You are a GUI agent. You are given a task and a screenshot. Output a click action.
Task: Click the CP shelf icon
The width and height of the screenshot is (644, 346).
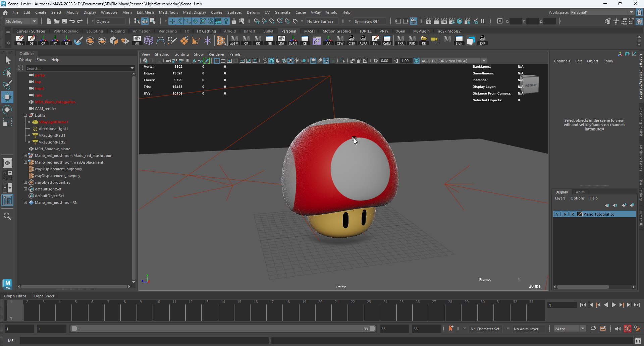point(43,40)
